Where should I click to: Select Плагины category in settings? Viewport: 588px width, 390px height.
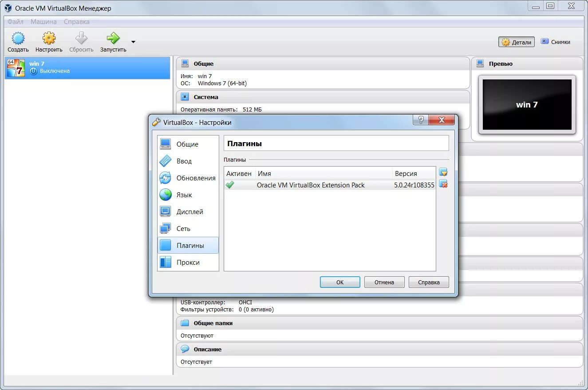pos(188,245)
